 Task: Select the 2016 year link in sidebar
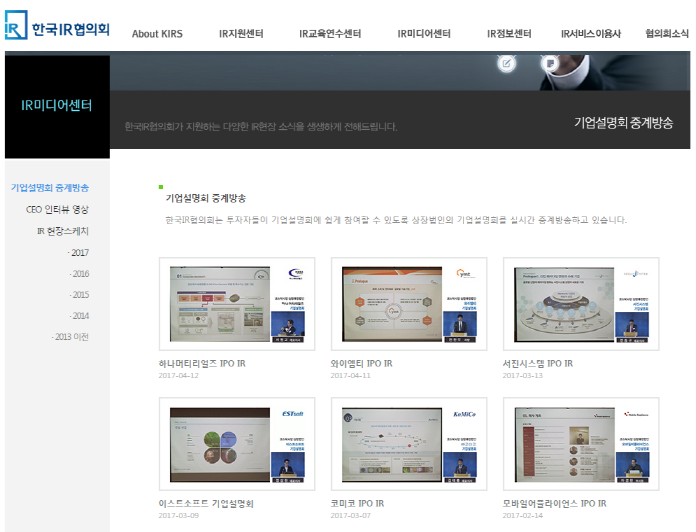[x=79, y=274]
